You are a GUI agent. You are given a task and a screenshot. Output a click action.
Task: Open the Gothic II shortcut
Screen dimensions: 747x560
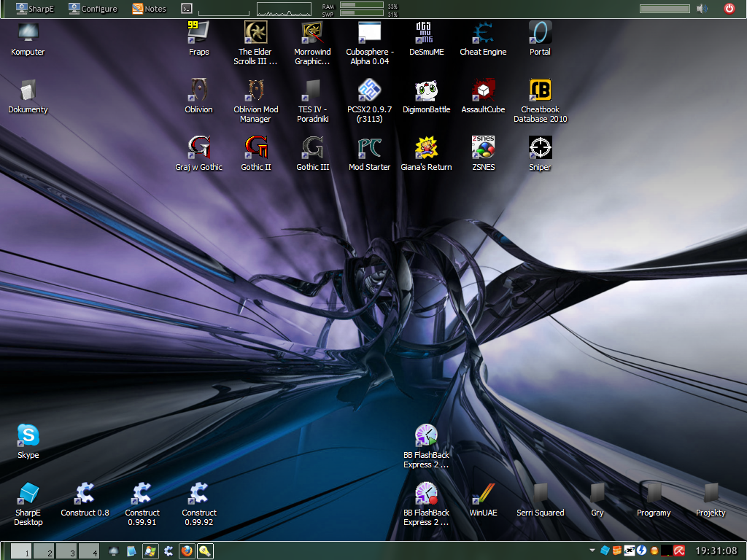click(x=256, y=148)
